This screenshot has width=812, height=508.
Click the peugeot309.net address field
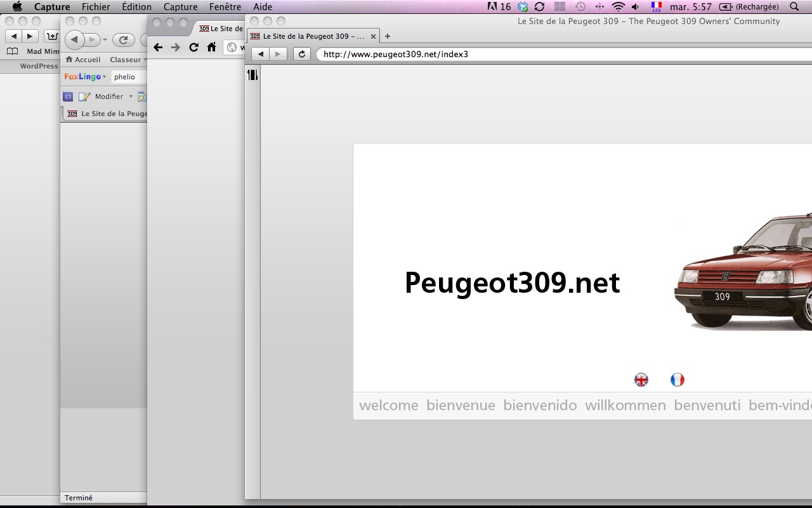(564, 54)
